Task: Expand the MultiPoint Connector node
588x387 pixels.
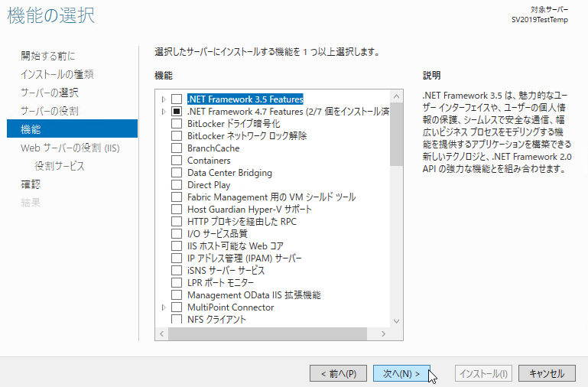Action: (x=164, y=307)
